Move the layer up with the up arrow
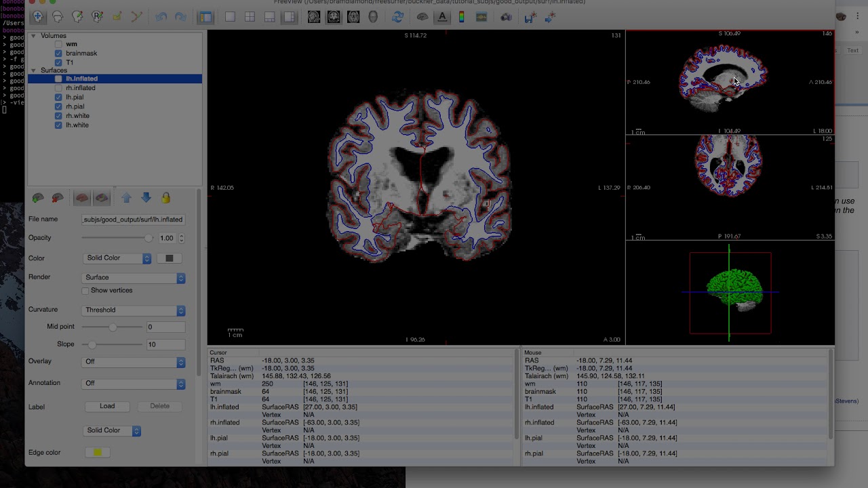868x488 pixels. pos(126,198)
